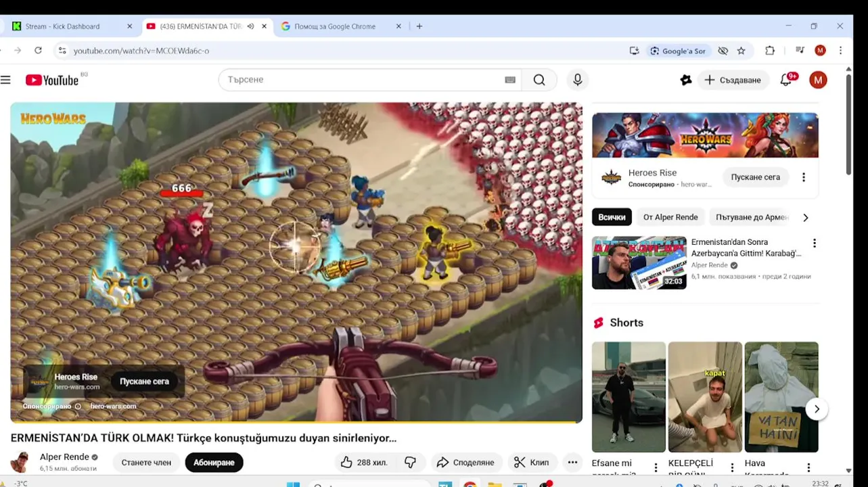Mute the YouTube tab audio icon
The height and width of the screenshot is (487, 868).
[250, 26]
